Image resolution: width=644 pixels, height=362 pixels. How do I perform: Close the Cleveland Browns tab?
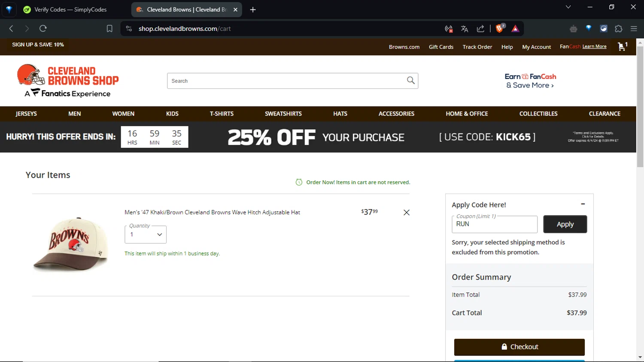coord(235,9)
